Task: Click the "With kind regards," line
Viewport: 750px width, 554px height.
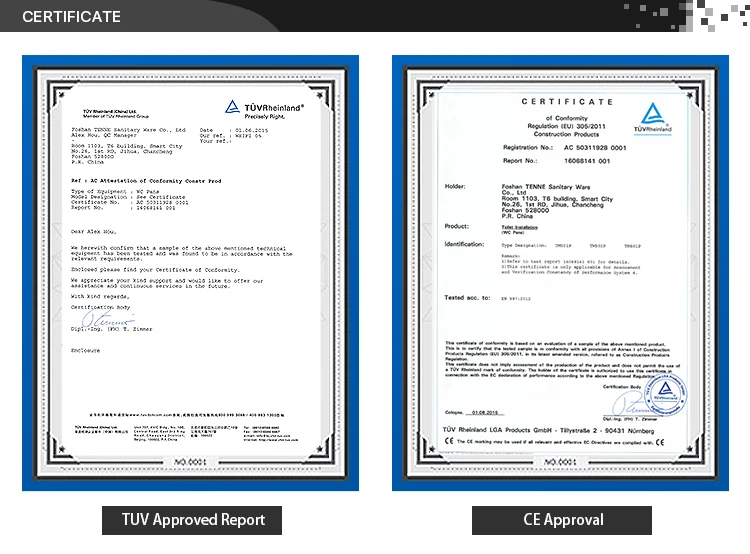Action: 99,297
